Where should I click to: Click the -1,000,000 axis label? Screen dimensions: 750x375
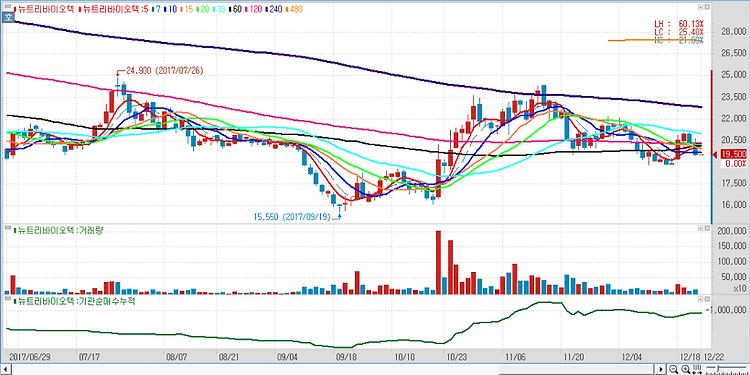point(726,310)
